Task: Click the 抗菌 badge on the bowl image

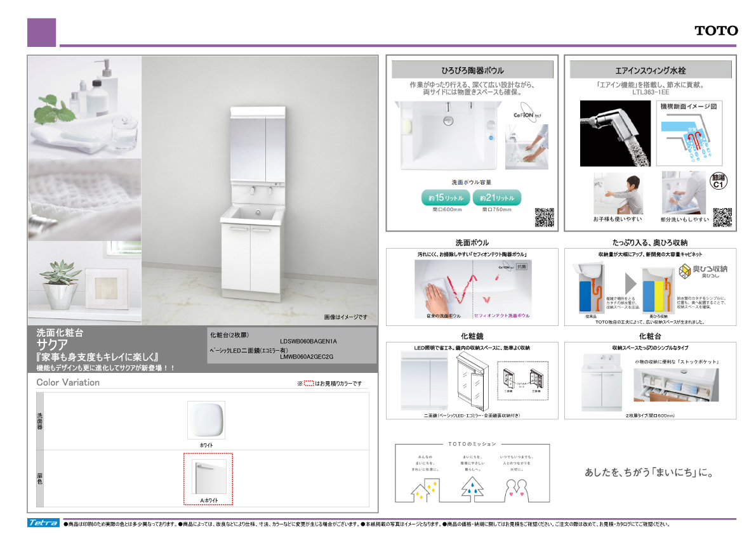Action: 522,266
